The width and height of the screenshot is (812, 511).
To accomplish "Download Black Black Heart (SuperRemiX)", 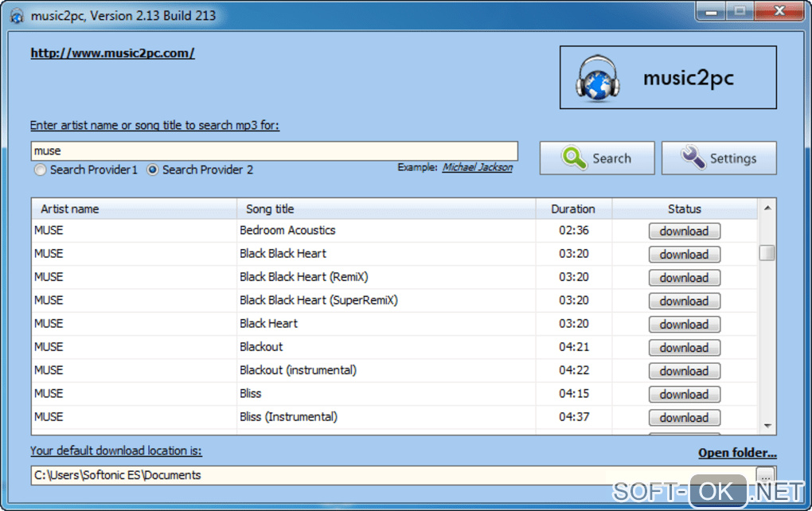I will click(684, 301).
